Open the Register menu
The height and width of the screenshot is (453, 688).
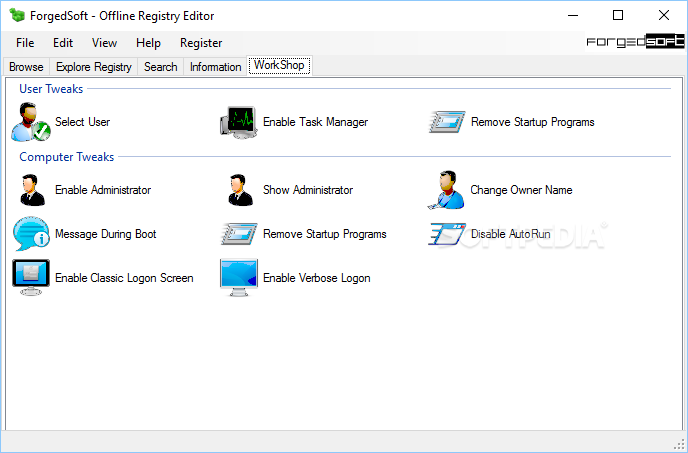(x=201, y=43)
